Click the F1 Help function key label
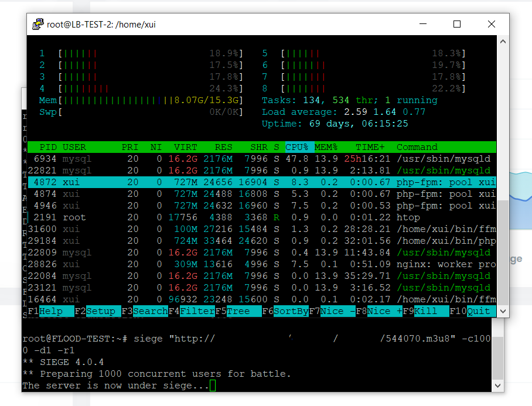 click(x=50, y=311)
